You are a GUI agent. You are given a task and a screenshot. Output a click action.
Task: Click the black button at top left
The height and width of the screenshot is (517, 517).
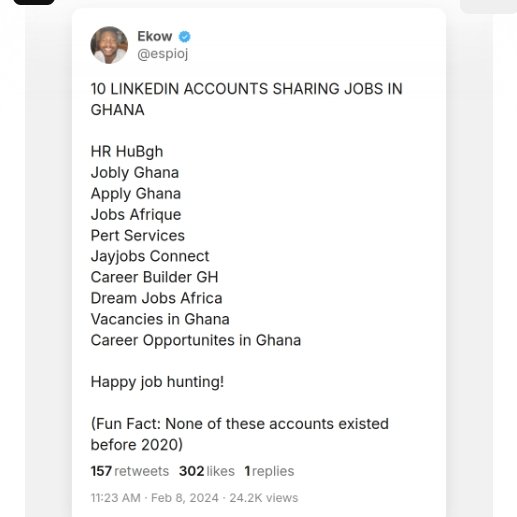34,2
